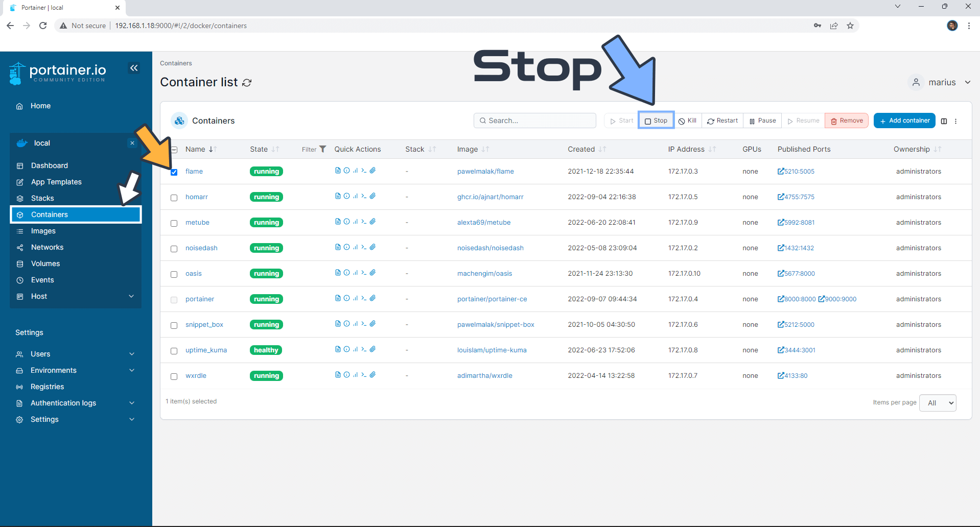Pause the selected container

(762, 121)
